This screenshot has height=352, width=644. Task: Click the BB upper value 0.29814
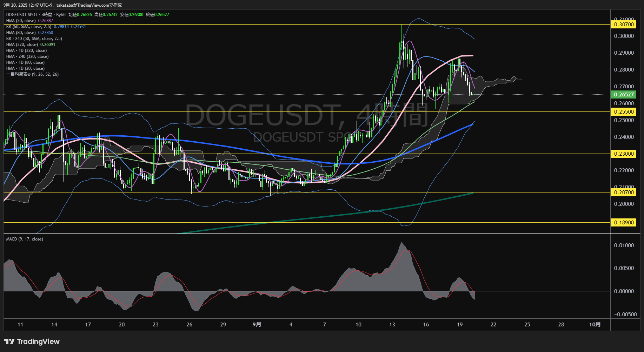[x=61, y=27]
